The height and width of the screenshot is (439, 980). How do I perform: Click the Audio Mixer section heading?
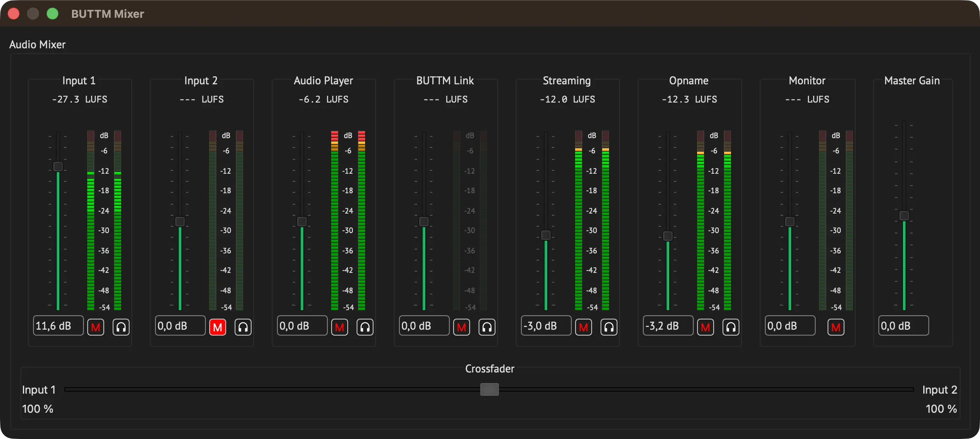coord(37,44)
